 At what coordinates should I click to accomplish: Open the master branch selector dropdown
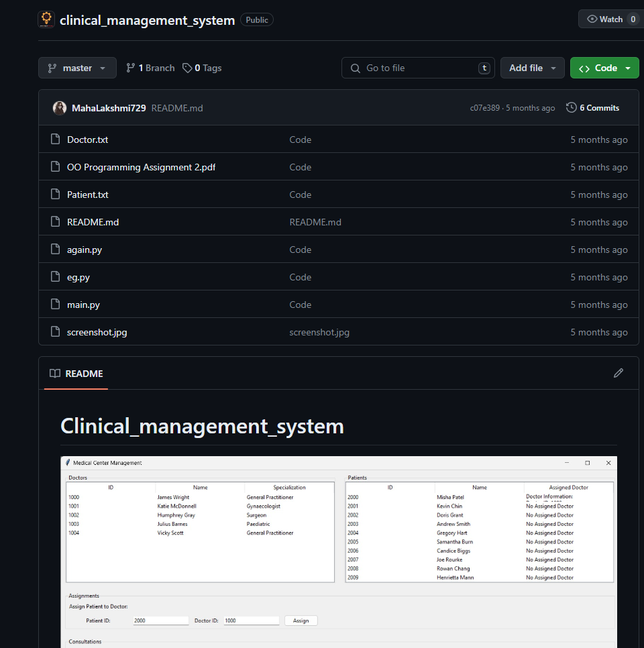point(77,68)
